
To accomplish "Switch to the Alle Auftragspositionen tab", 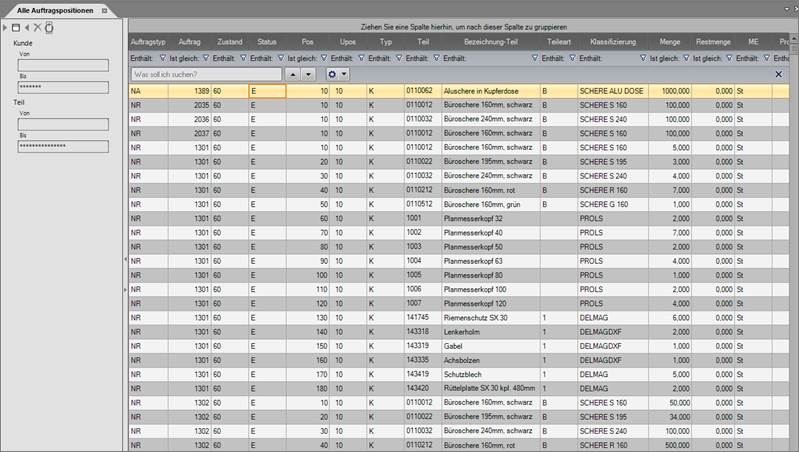I will tap(50, 8).
